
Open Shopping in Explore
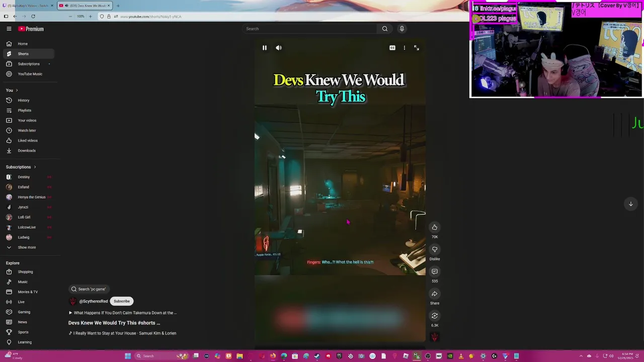pos(30,272)
